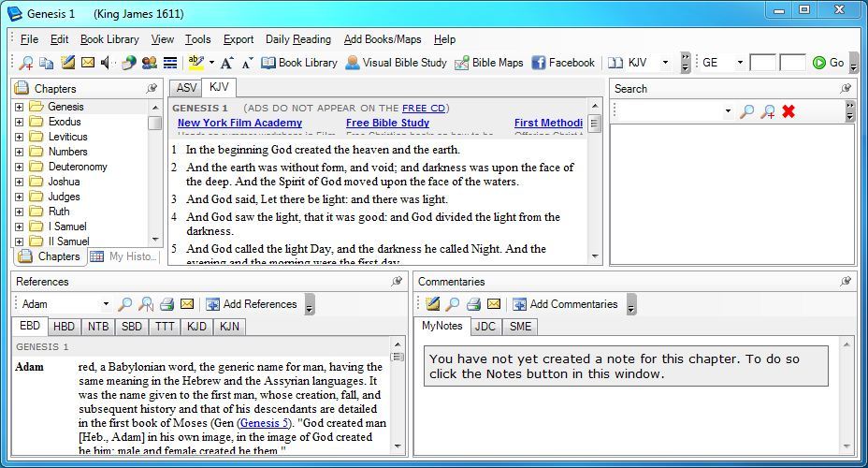Expand the Numbers folder
This screenshot has height=468, width=868.
19,152
